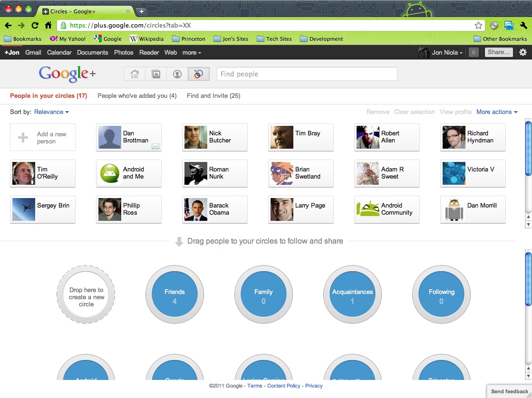The height and width of the screenshot is (398, 532).
Task: Open the My Yahoo! bookmark
Action: [68, 39]
